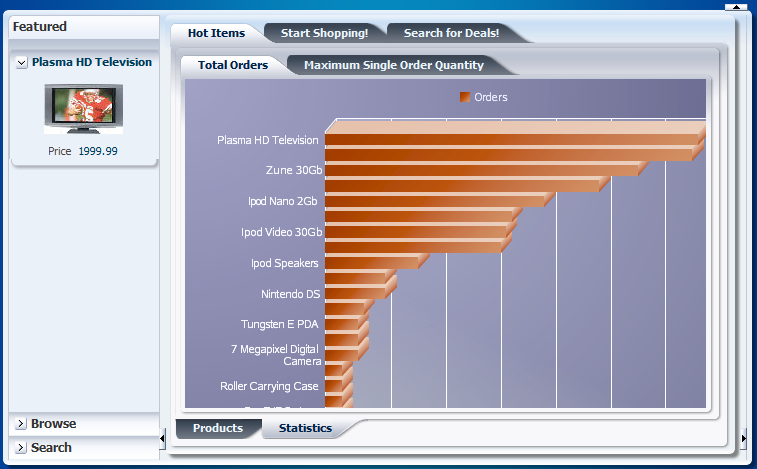Click the top collapse arrow handle

pyautogui.click(x=736, y=7)
